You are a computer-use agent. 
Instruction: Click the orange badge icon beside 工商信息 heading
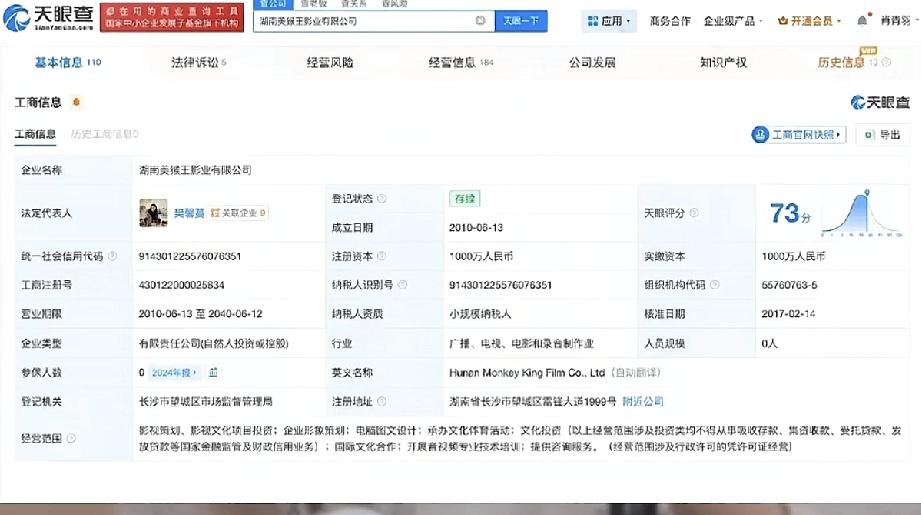click(x=76, y=102)
